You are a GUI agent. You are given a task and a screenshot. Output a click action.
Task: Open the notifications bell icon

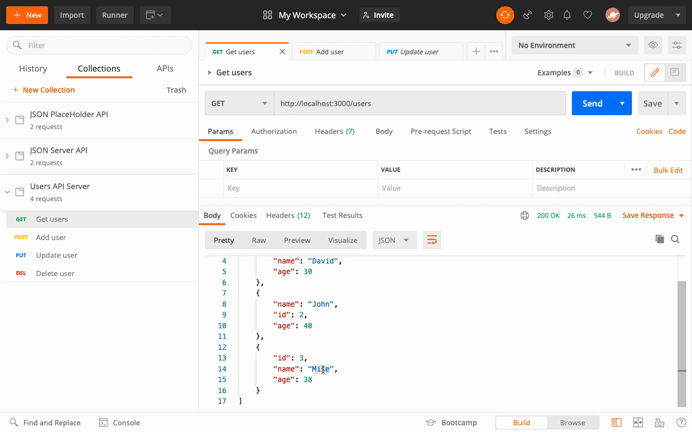pos(567,15)
